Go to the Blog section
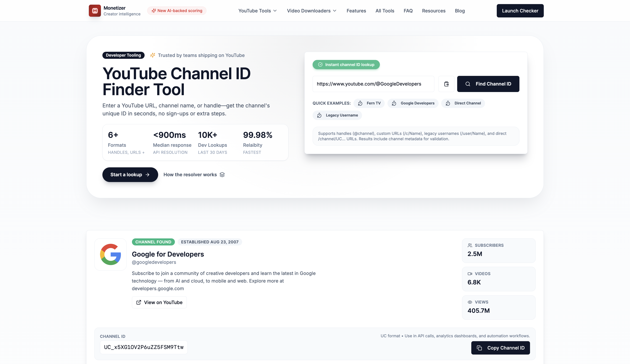Screen dimensions: 630x364 click(x=460, y=11)
